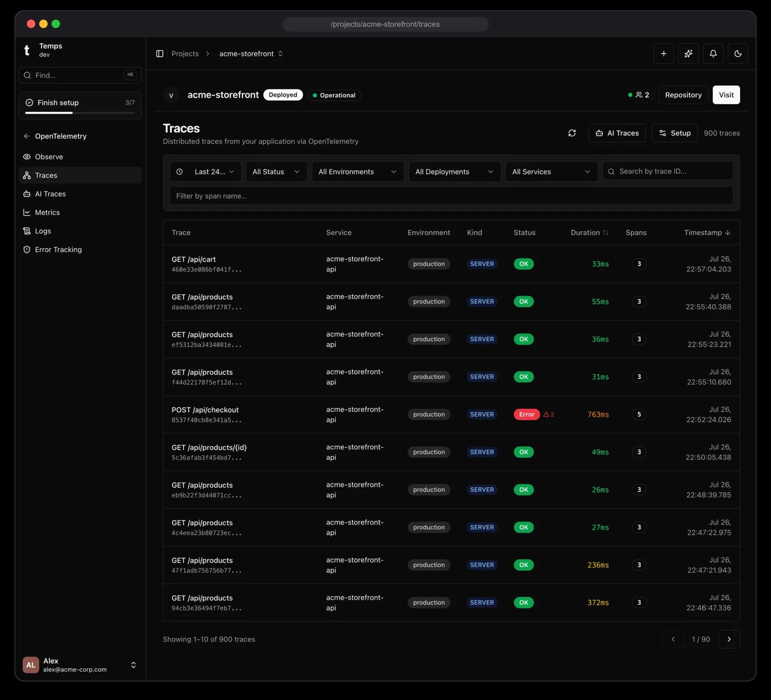Sort by Timestamp column
771x700 pixels.
(x=707, y=232)
